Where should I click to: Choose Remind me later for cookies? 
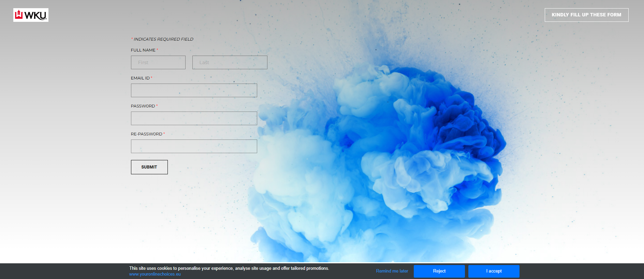coord(392,271)
